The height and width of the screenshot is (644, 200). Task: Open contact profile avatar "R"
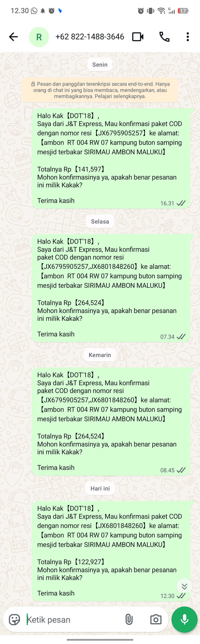point(39,37)
